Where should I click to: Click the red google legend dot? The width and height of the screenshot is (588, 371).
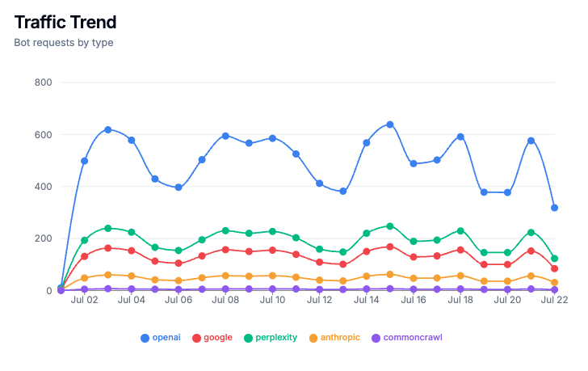[x=196, y=338]
